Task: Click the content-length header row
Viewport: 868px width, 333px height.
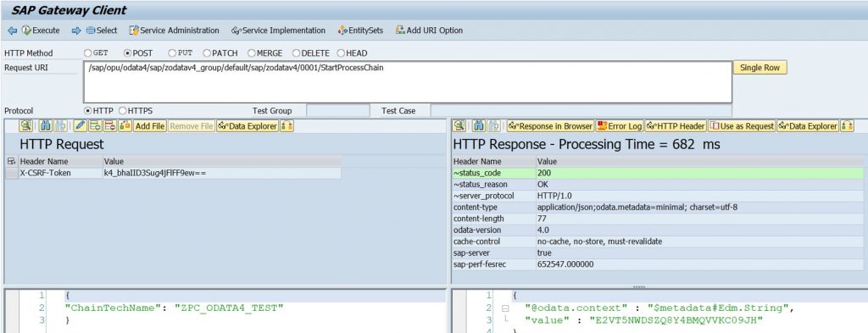Action: pyautogui.click(x=658, y=219)
